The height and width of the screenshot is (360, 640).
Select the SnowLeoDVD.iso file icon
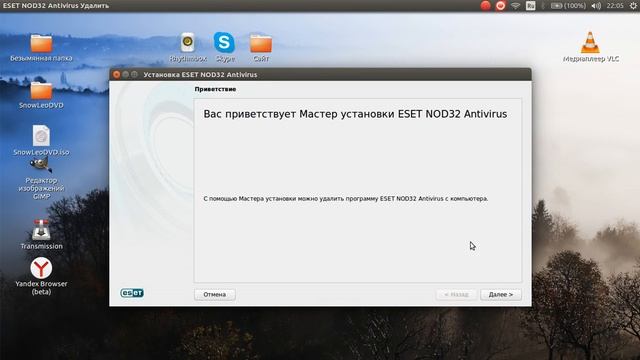point(41,136)
